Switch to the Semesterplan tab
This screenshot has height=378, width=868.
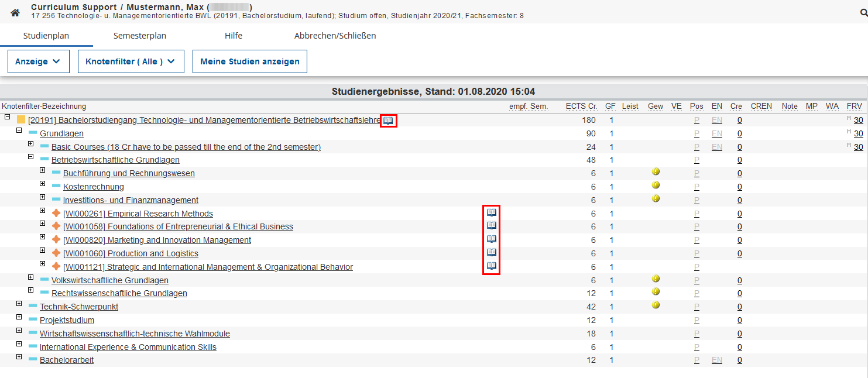point(140,36)
